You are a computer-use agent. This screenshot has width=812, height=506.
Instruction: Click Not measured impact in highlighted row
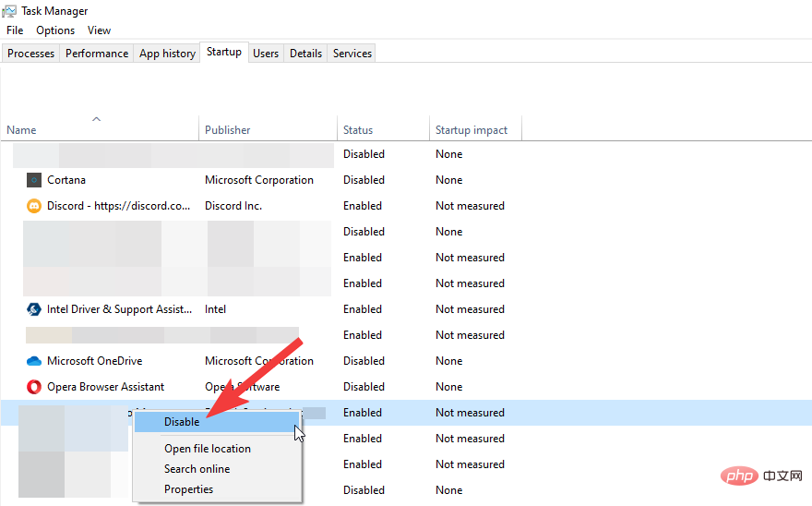tap(471, 413)
